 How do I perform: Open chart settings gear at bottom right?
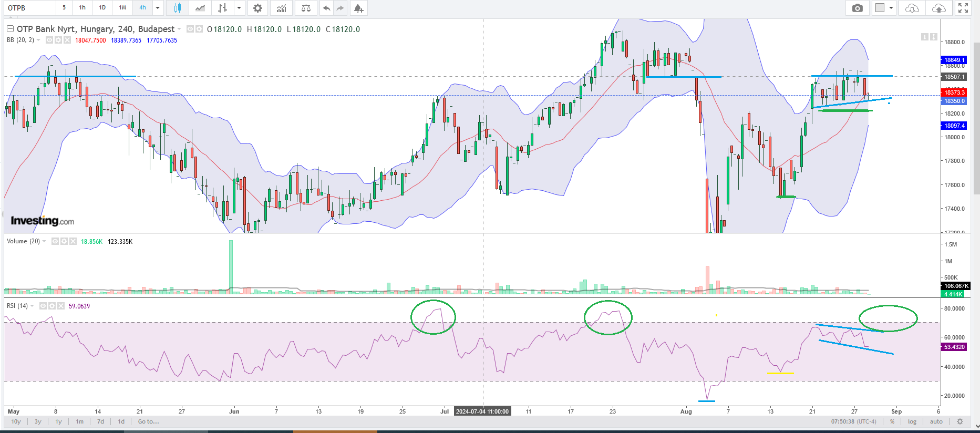[x=960, y=421]
